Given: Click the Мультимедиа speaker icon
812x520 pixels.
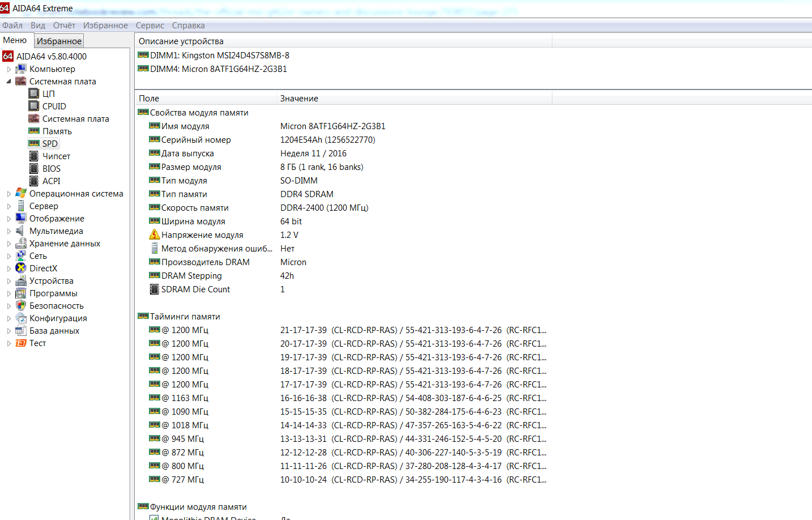Looking at the screenshot, I should pos(21,231).
